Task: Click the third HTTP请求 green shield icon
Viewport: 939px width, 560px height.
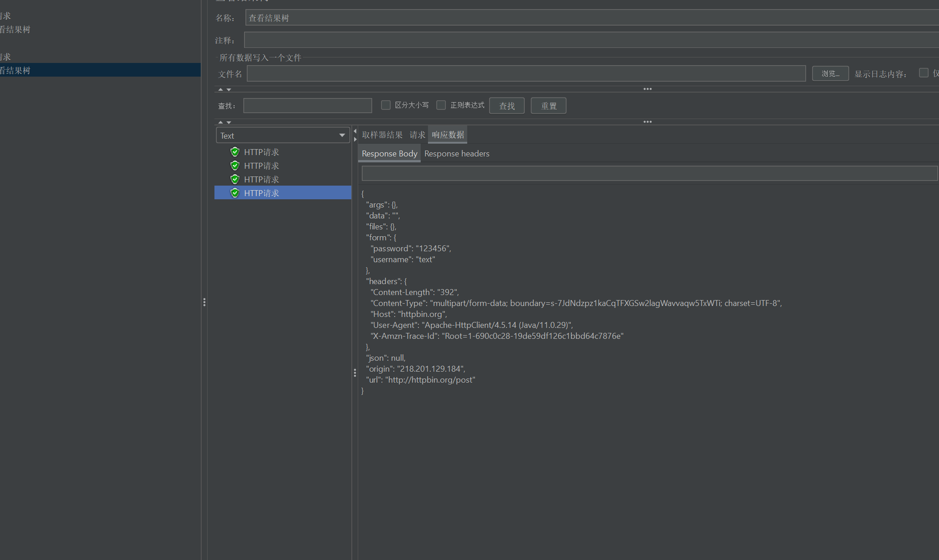Action: tap(235, 179)
